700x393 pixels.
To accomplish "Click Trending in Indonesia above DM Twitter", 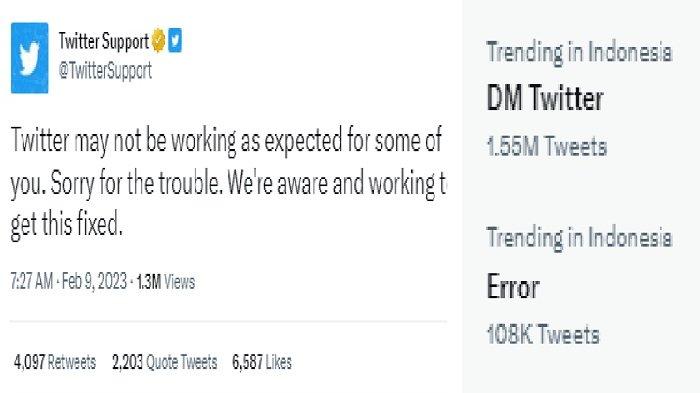I will tap(579, 53).
